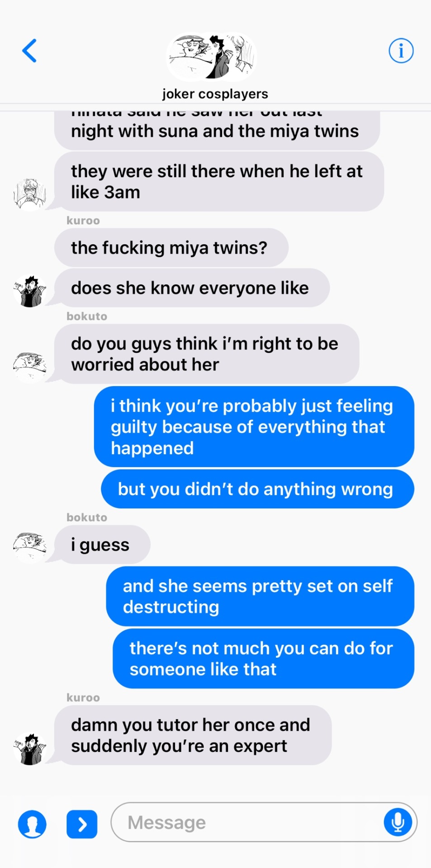Select the "the fucking miya twins?" bubble
This screenshot has height=868, width=431.
pyautogui.click(x=171, y=248)
